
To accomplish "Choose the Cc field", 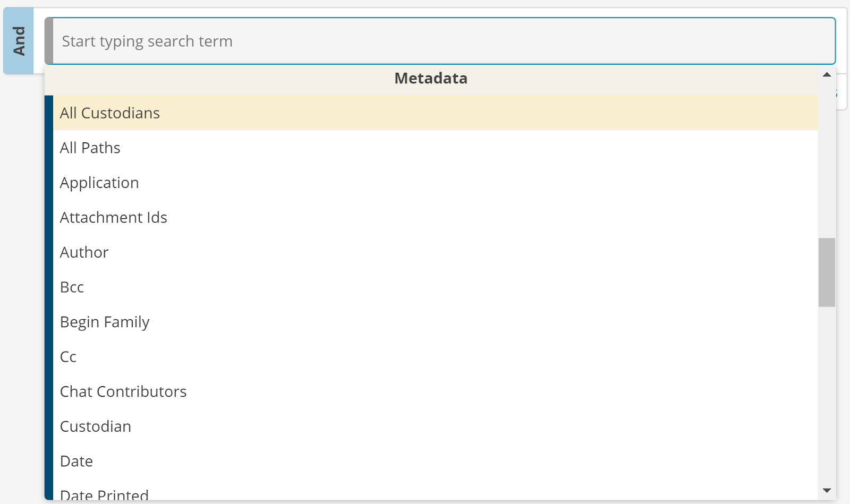I will (x=435, y=356).
